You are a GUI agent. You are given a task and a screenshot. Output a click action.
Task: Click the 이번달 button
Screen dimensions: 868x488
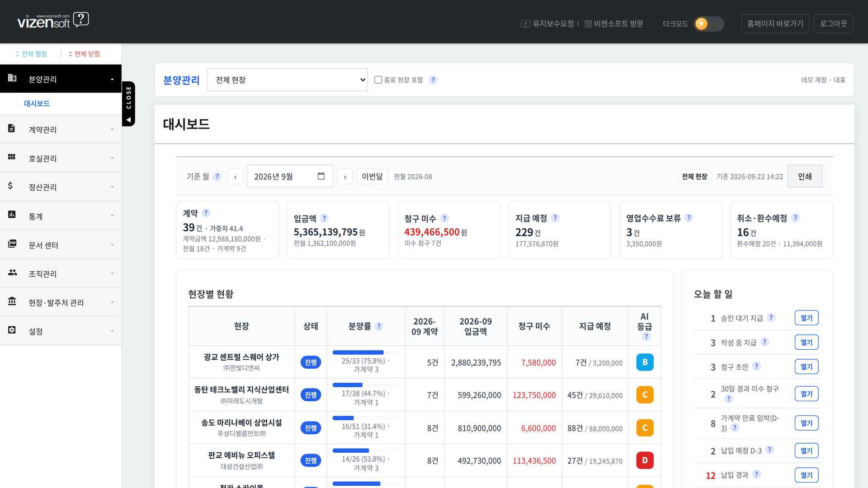tap(372, 176)
